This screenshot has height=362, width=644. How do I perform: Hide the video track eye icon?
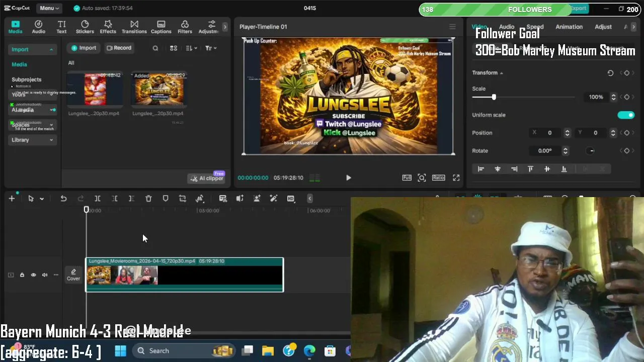coord(33,275)
